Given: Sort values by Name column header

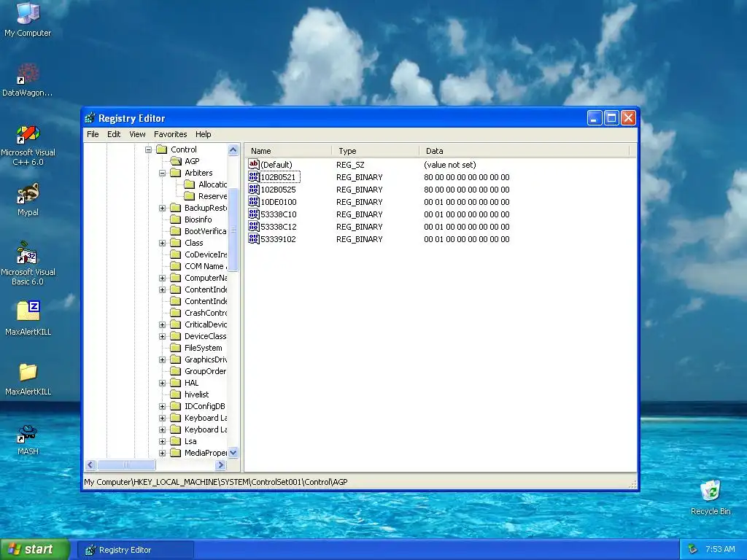Looking at the screenshot, I should (288, 151).
